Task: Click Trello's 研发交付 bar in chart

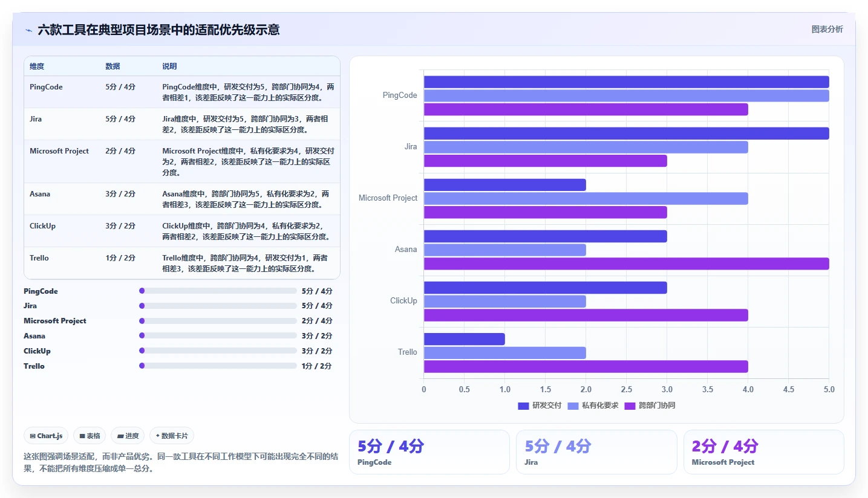Action: pos(464,339)
